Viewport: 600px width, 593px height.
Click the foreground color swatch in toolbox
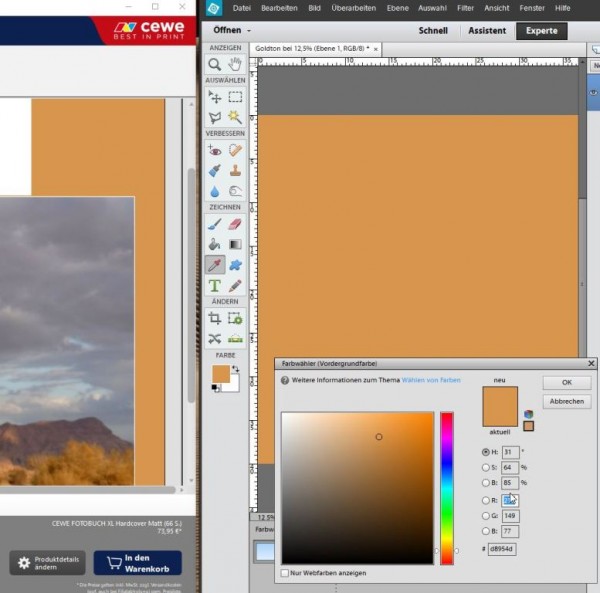pyautogui.click(x=221, y=373)
